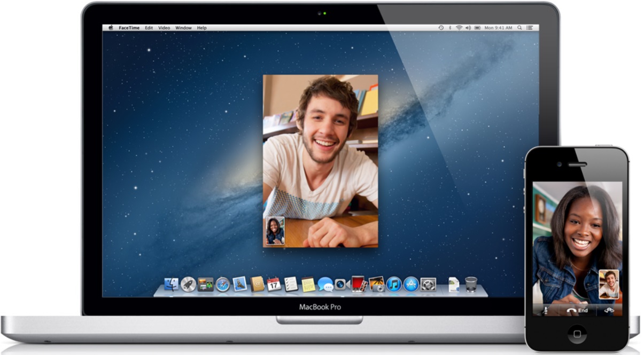Open the Calendar icon showing 17
Screen dimensions: 644x355
click(x=274, y=284)
